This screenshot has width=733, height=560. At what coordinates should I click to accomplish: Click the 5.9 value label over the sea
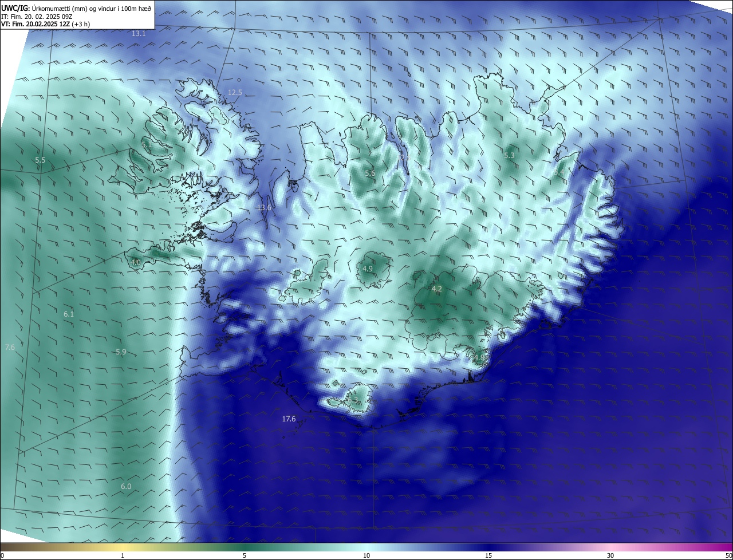pos(121,352)
